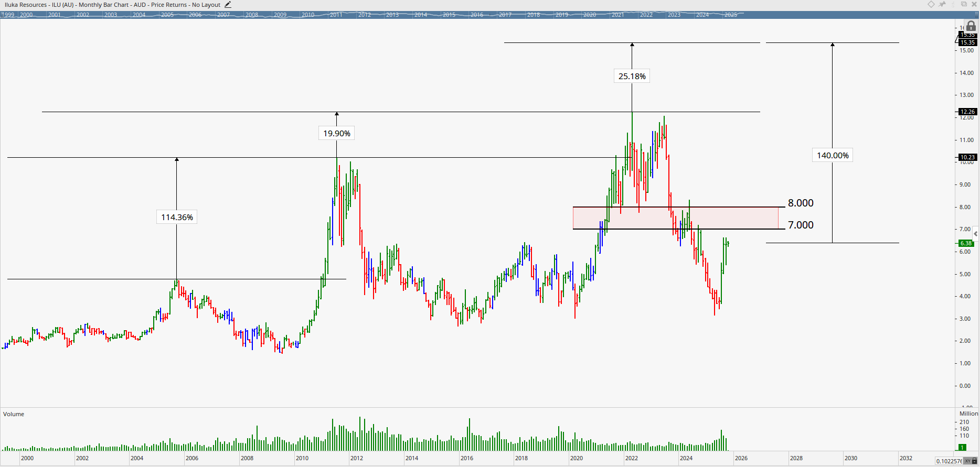The height and width of the screenshot is (467, 980).
Task: Pin the chart window with pushpin icon
Action: click(x=942, y=4)
